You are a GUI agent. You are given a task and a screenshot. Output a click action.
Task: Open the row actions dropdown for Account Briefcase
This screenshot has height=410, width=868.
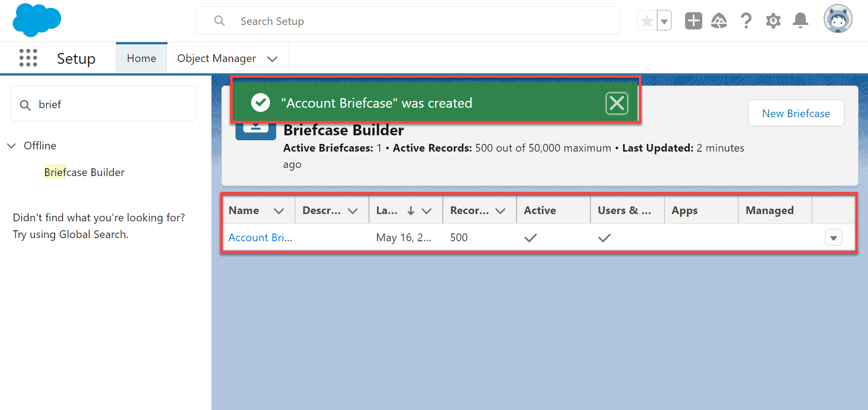[833, 237]
